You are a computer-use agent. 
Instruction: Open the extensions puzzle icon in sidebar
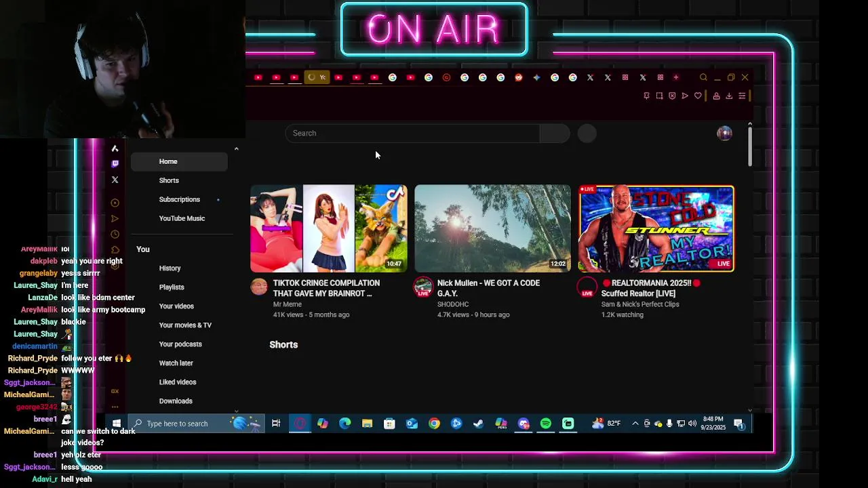[x=115, y=250]
